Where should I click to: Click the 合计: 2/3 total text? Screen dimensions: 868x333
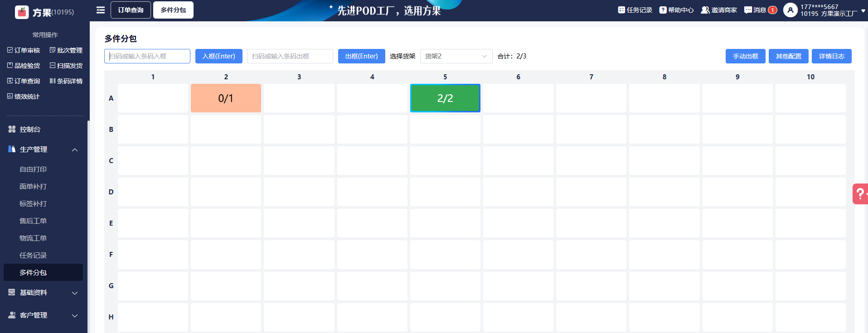(x=512, y=56)
